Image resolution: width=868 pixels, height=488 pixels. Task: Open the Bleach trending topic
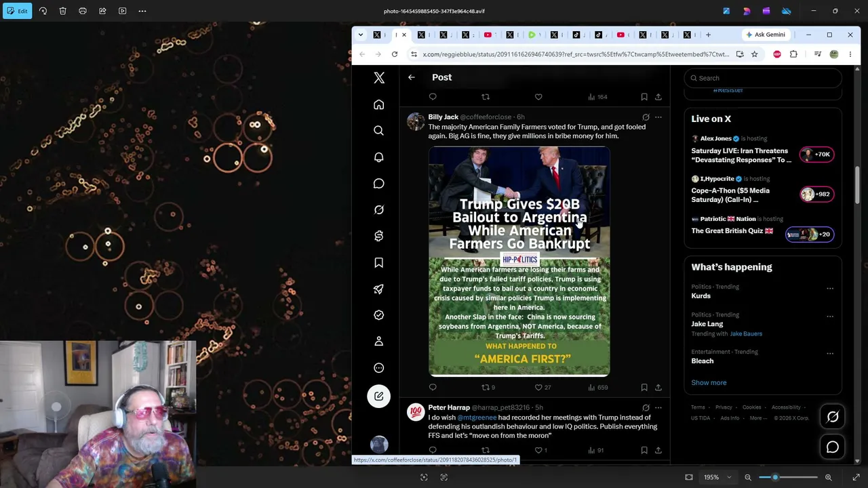[703, 361]
